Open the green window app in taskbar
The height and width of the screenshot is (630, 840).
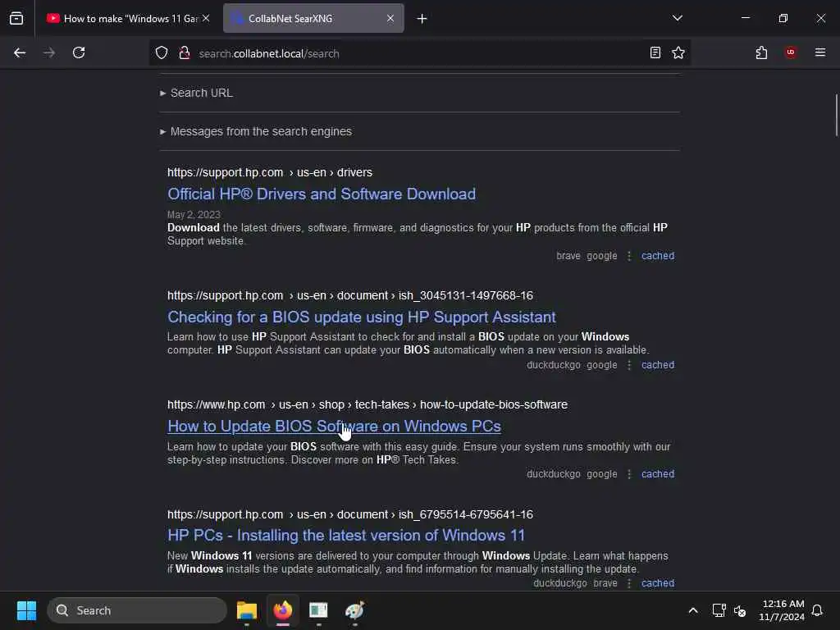318,610
